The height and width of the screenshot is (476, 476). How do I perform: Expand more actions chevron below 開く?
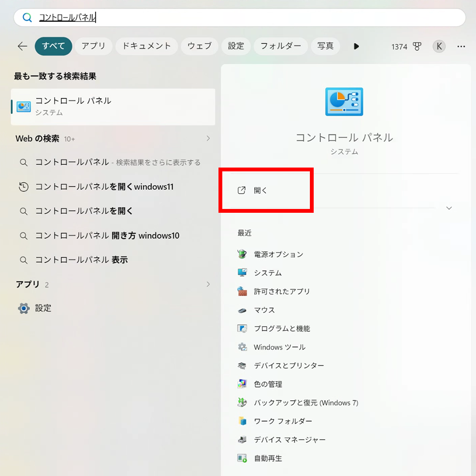(x=449, y=208)
